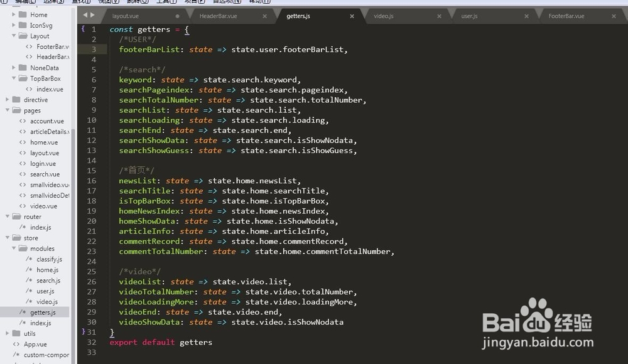628x364 pixels.
Task: Expand the Home folder arrow
Action: [x=14, y=14]
